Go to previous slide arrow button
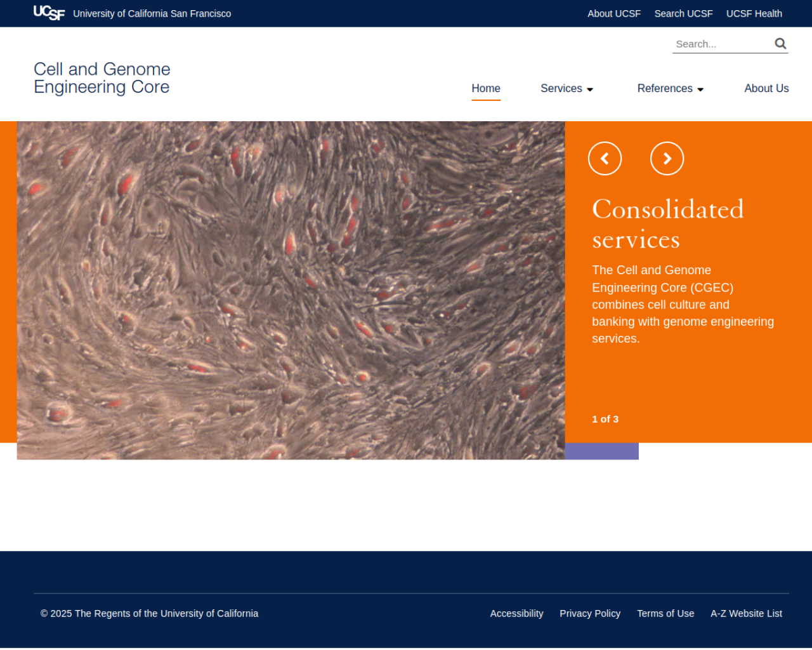 click(605, 159)
